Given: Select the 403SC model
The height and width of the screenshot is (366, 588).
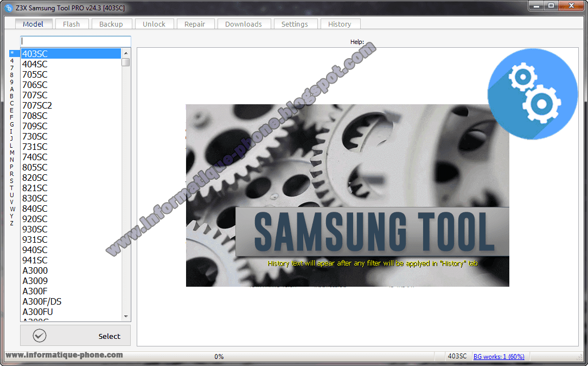Looking at the screenshot, I should pos(71,54).
